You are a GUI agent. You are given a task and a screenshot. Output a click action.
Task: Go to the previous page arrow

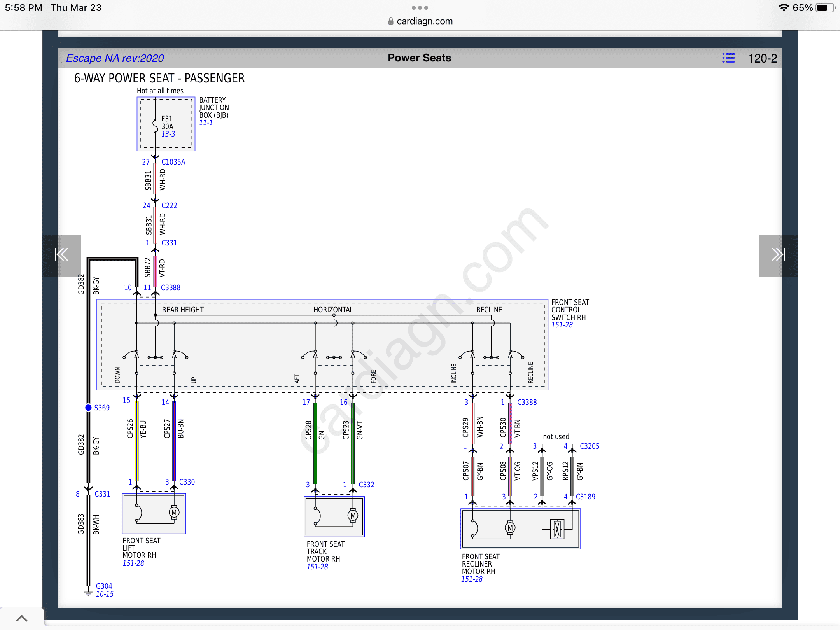pyautogui.click(x=61, y=255)
